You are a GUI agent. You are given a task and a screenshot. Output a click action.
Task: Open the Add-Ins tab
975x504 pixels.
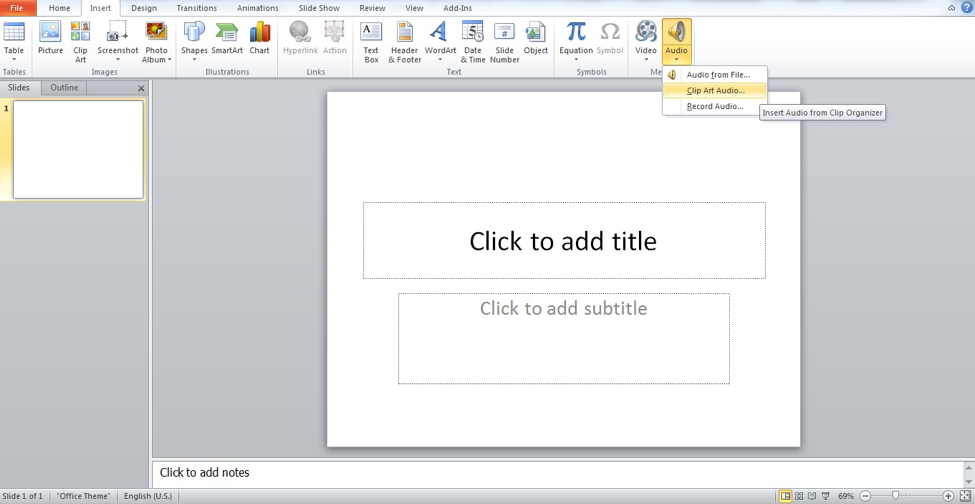[x=457, y=8]
